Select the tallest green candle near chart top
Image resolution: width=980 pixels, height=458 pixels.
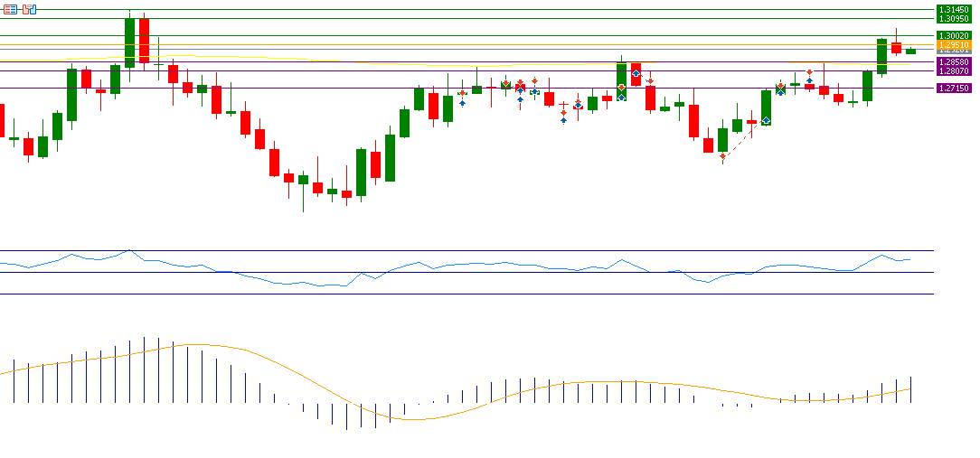click(x=129, y=42)
